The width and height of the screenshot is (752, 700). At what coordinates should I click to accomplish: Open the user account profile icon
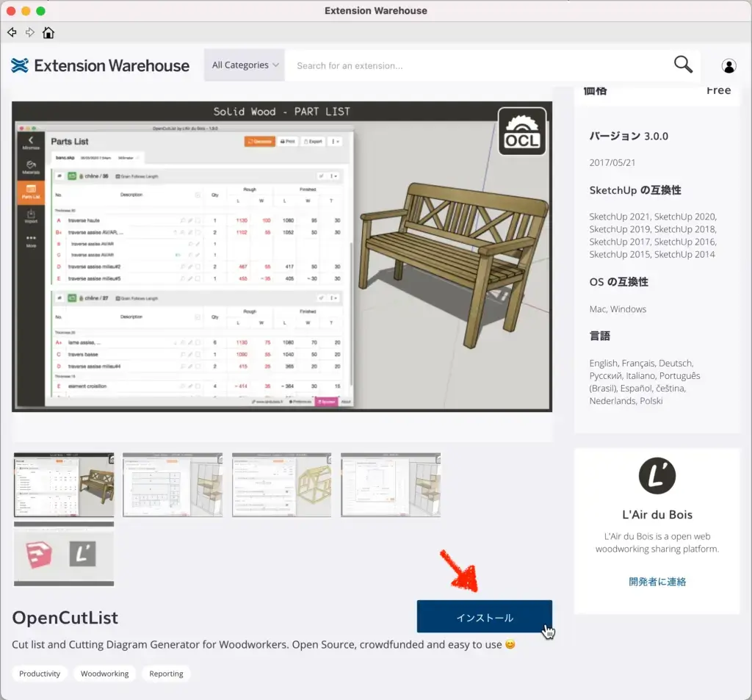[x=728, y=65]
